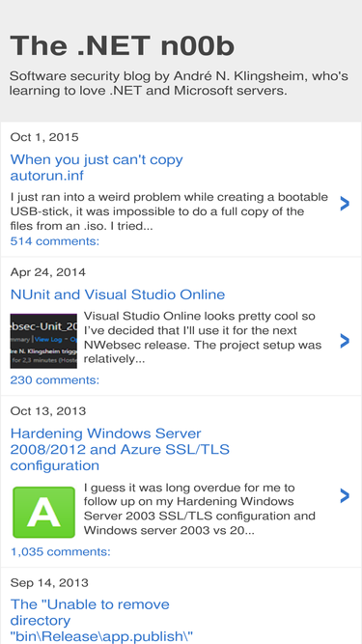Click the Oct 13, 2013 date

coord(48,411)
